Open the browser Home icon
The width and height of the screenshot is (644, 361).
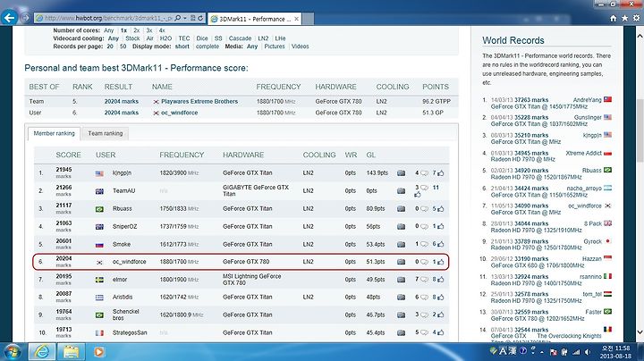[614, 18]
